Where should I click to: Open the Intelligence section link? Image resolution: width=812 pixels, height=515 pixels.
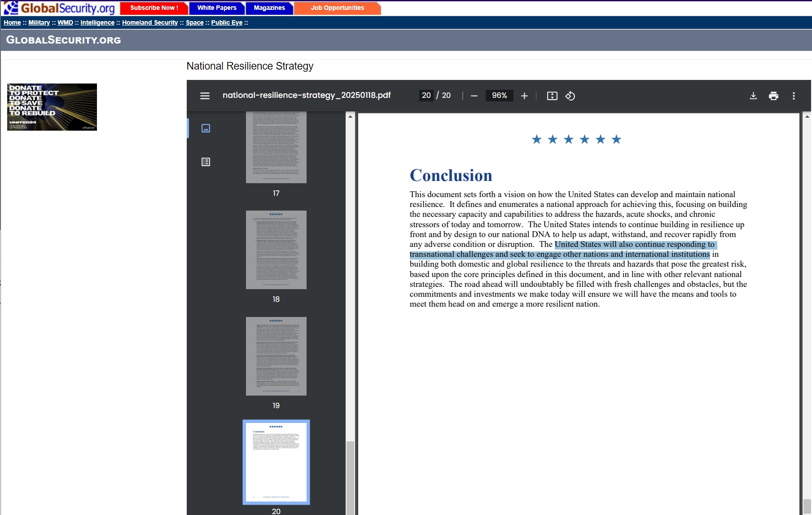click(97, 22)
